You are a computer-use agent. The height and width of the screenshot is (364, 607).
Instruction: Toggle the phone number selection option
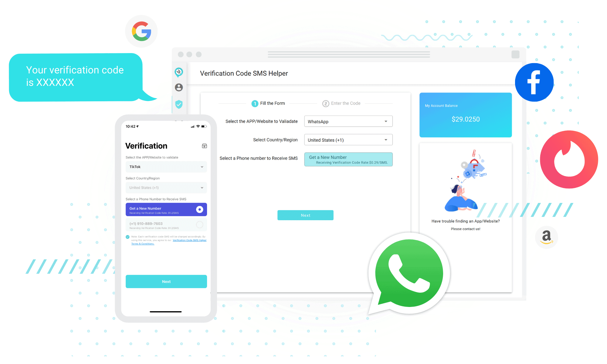pos(199,225)
